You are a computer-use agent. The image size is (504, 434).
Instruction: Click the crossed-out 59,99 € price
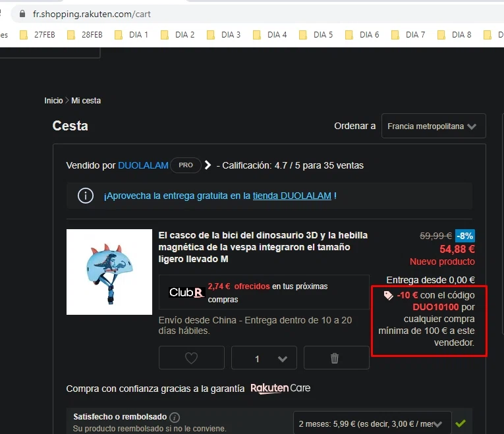point(435,236)
